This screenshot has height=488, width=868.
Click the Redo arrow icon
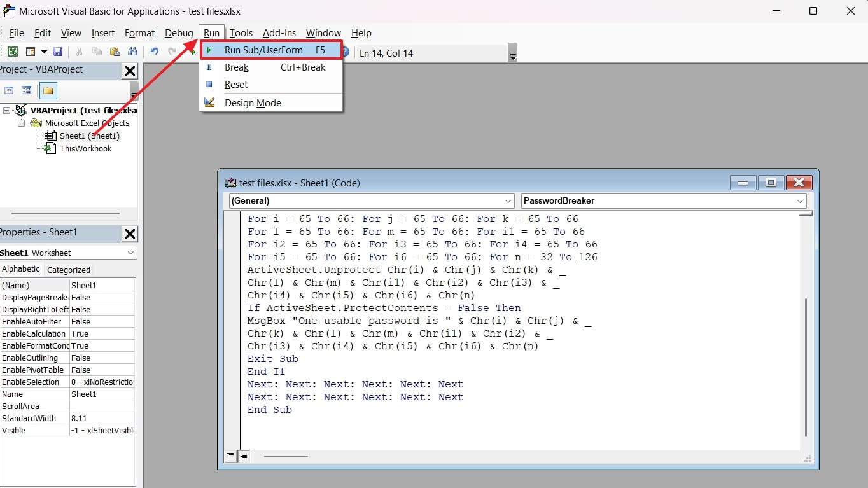tap(172, 52)
